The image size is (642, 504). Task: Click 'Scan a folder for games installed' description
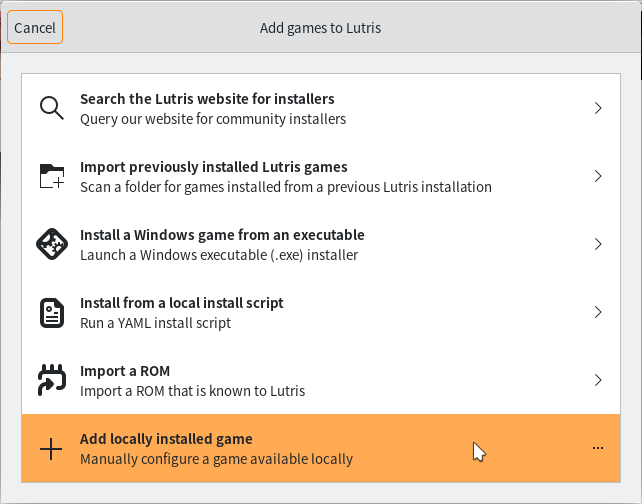point(286,187)
